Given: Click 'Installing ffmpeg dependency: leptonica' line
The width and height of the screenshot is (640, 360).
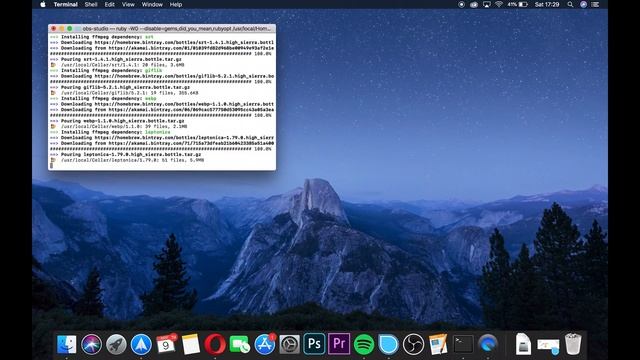Looking at the screenshot, I should tap(110, 132).
